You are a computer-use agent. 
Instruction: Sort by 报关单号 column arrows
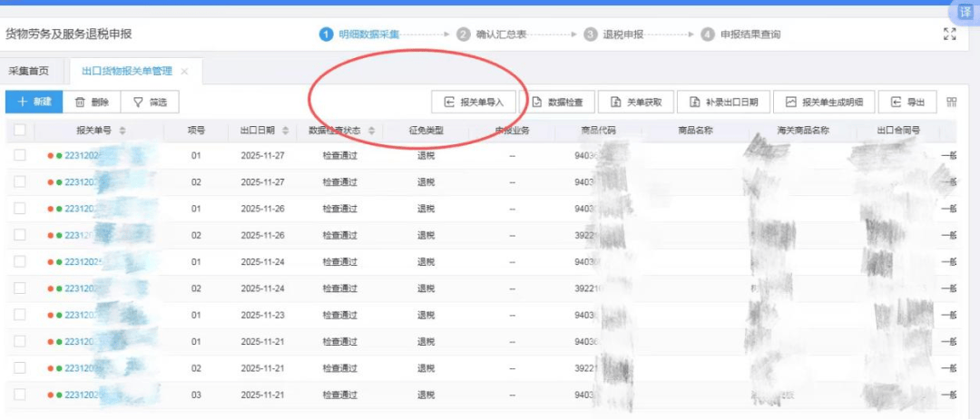tap(122, 131)
